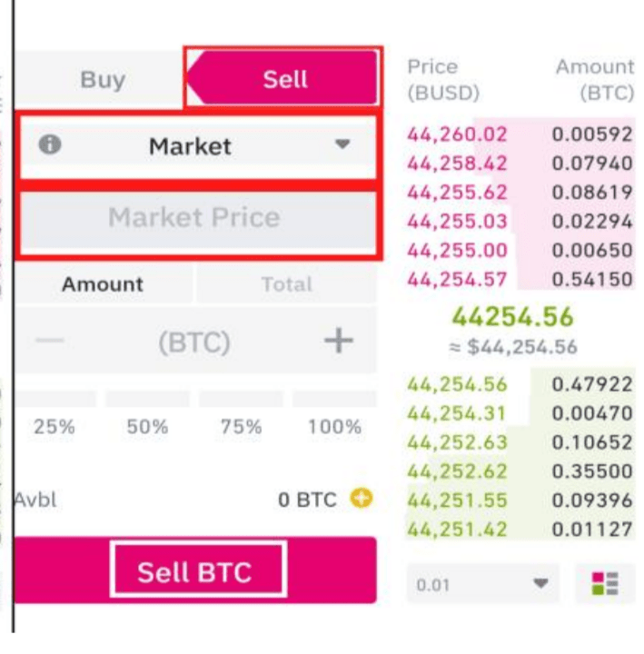The image size is (644, 654).
Task: Select the Amount toggle option
Action: point(102,284)
